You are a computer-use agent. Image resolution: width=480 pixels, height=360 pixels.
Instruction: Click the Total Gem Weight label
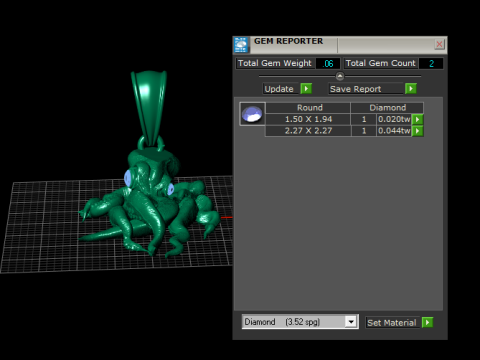point(275,63)
